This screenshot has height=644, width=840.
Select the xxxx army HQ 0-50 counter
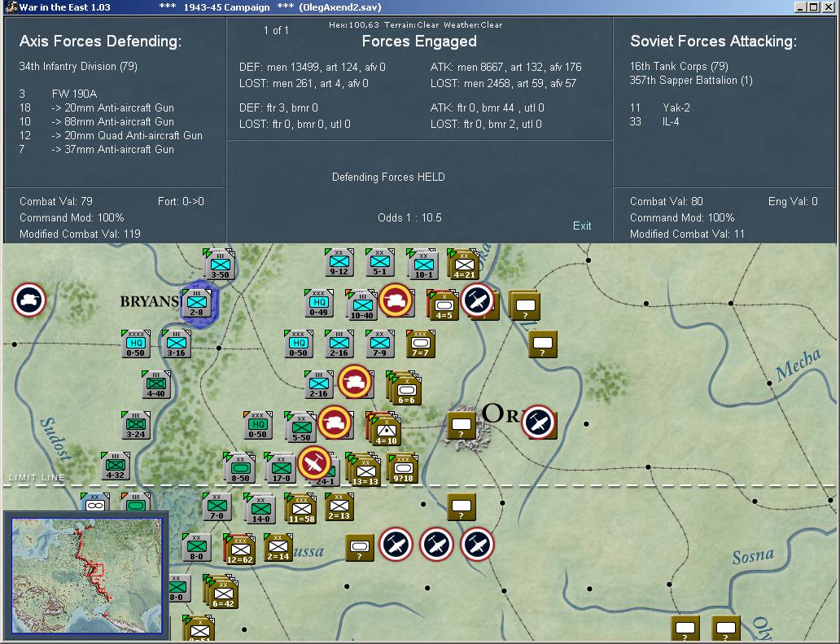click(x=136, y=344)
